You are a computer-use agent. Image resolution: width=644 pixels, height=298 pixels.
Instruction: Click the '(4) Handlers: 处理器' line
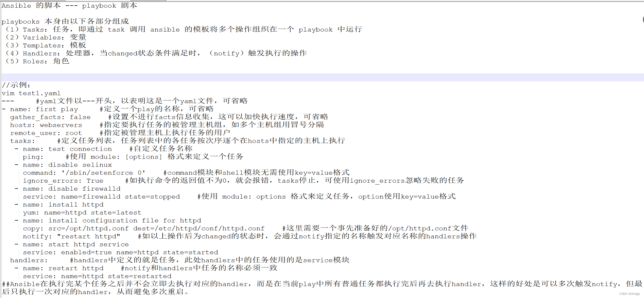coord(156,53)
